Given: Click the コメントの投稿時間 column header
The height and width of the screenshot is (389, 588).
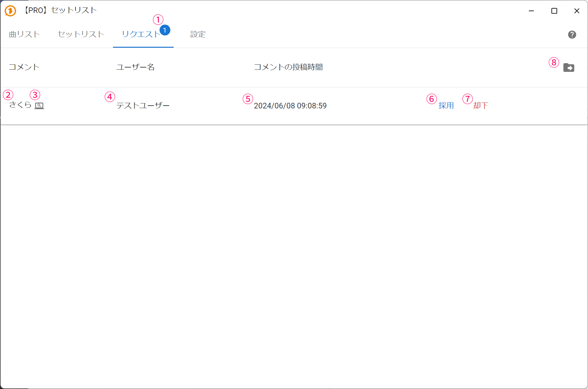Looking at the screenshot, I should pos(288,67).
